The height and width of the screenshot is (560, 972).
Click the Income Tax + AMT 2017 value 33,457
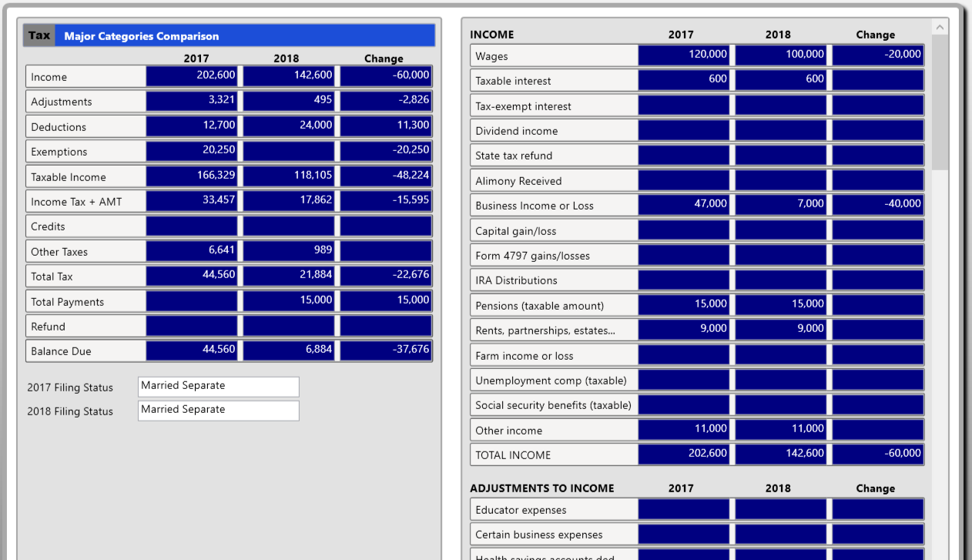pos(192,201)
